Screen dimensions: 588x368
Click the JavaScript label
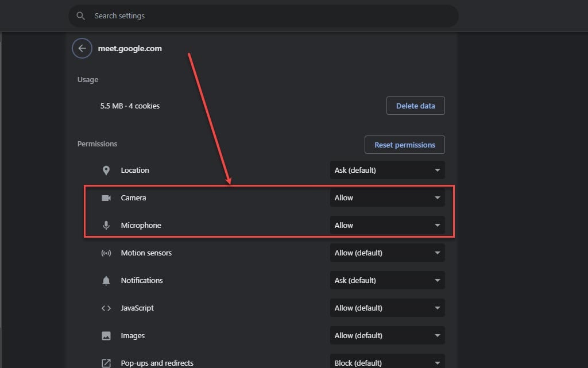[x=137, y=308]
